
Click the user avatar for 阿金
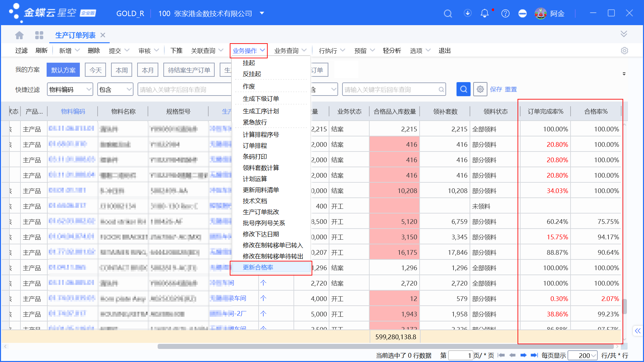pos(540,13)
